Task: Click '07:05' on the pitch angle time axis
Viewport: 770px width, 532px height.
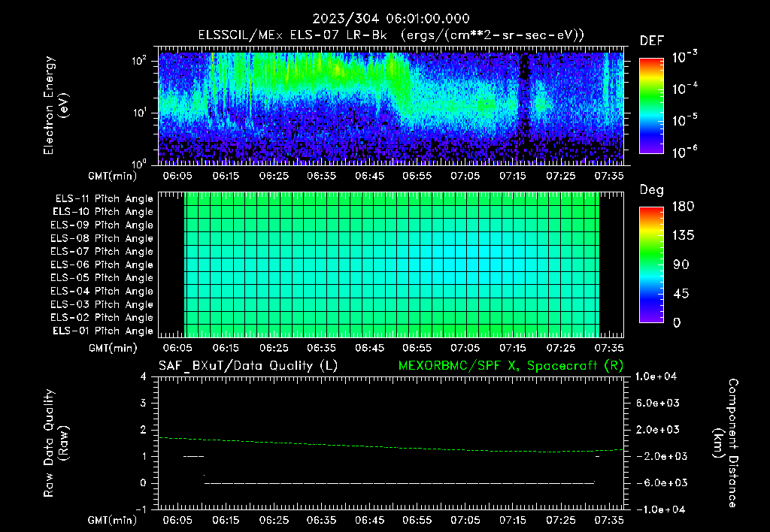Action: pos(465,348)
